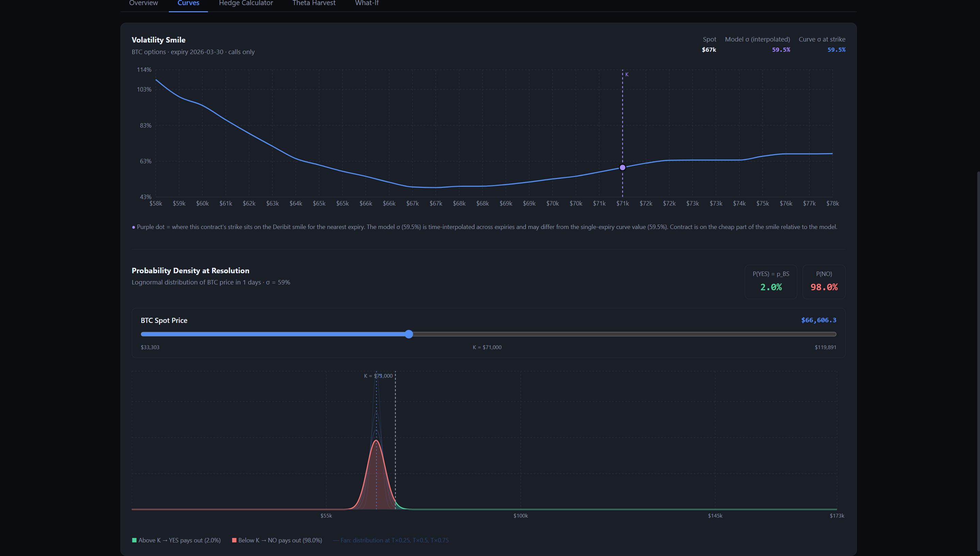Click the green Above K legend swatch
The width and height of the screenshot is (980, 556).
[x=134, y=540]
